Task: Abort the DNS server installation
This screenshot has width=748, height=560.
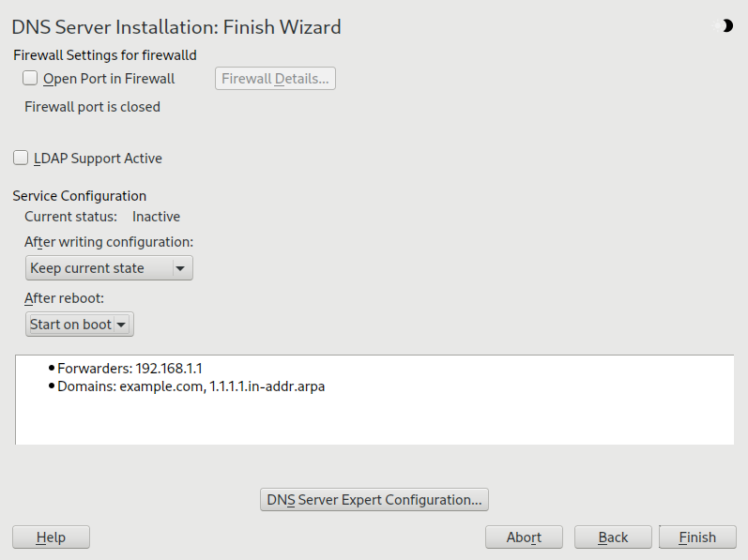Action: [x=524, y=537]
